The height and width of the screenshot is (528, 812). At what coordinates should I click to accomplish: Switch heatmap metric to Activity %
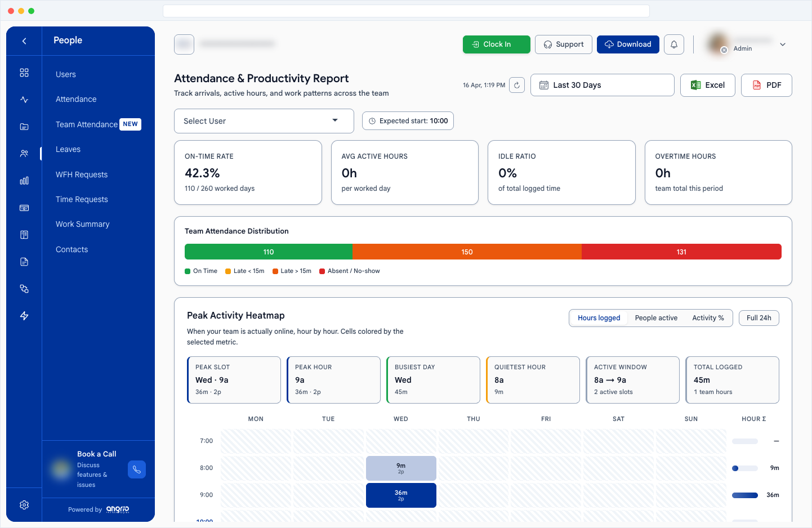click(708, 317)
